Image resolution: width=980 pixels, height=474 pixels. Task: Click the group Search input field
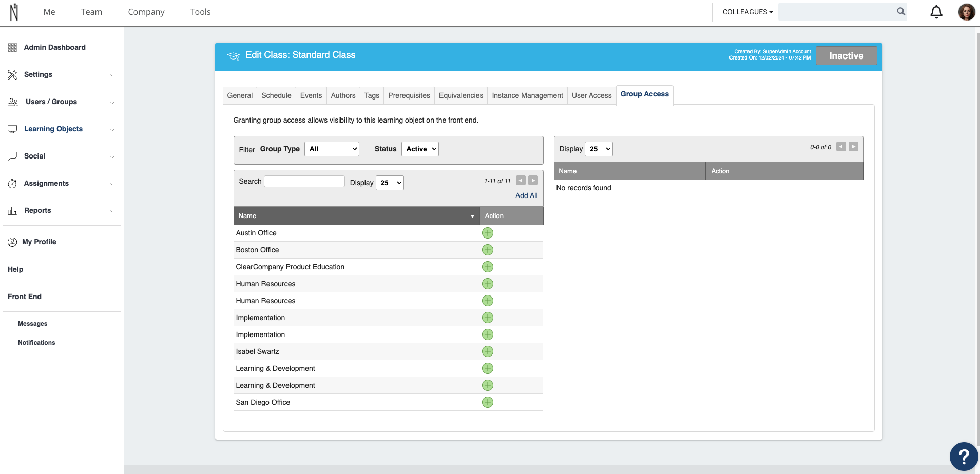(304, 181)
